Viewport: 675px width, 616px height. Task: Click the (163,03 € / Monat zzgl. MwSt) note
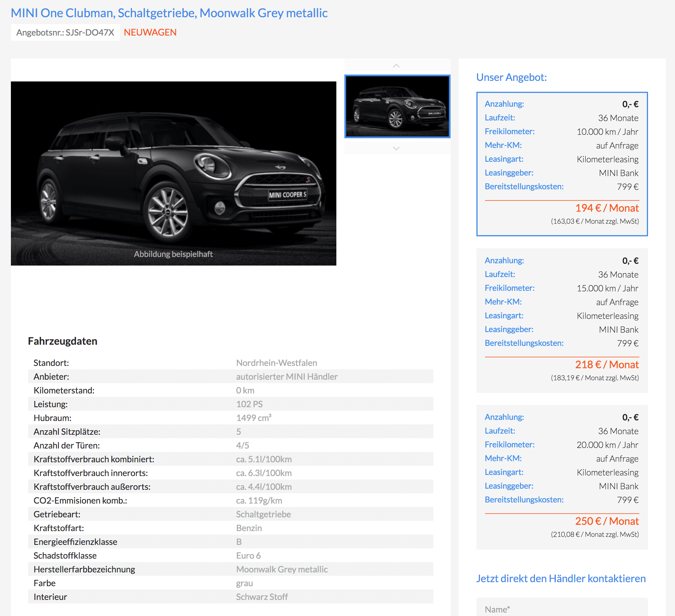595,221
